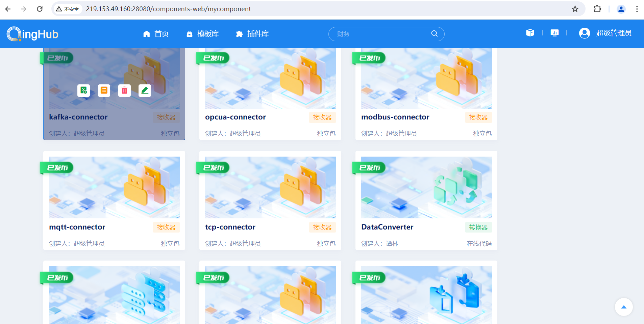Open the 模板库 template library
This screenshot has width=644, height=324.
[x=203, y=34]
